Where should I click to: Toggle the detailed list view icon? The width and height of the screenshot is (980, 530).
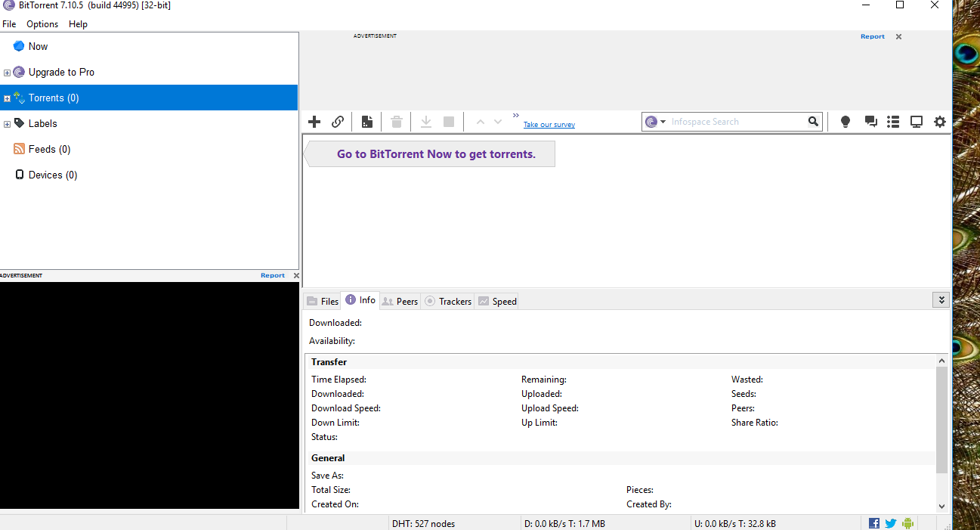893,122
